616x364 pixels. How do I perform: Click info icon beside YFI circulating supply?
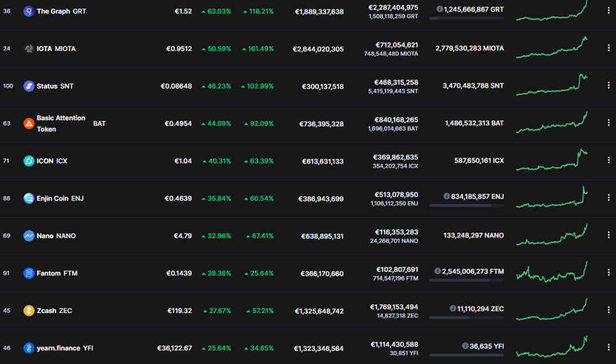(465, 346)
